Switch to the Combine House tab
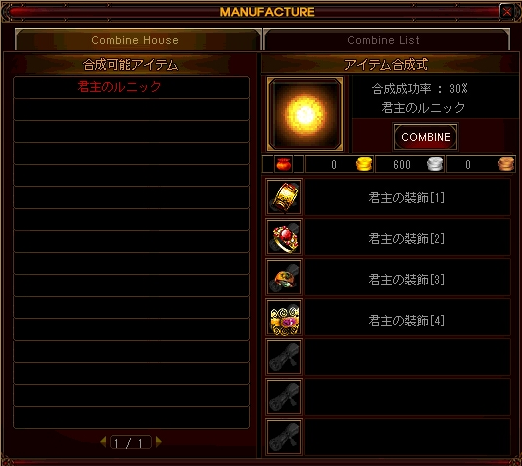Image resolution: width=522 pixels, height=466 pixels. 137,40
